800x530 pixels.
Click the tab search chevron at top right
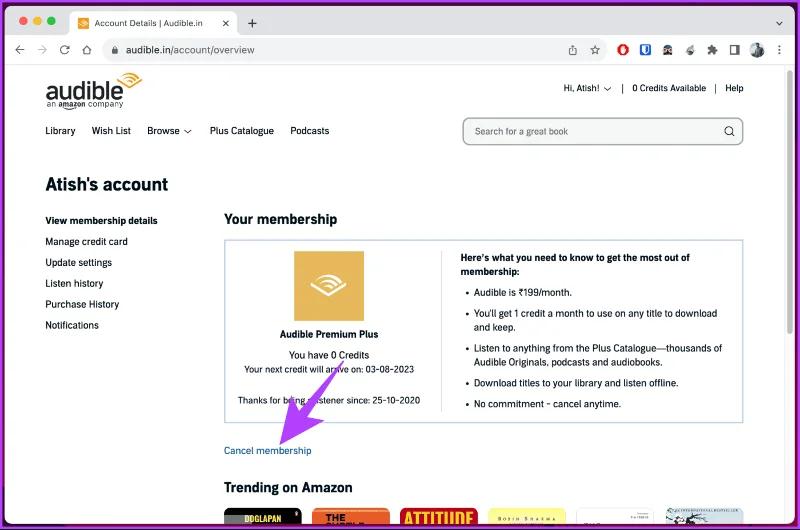point(779,23)
